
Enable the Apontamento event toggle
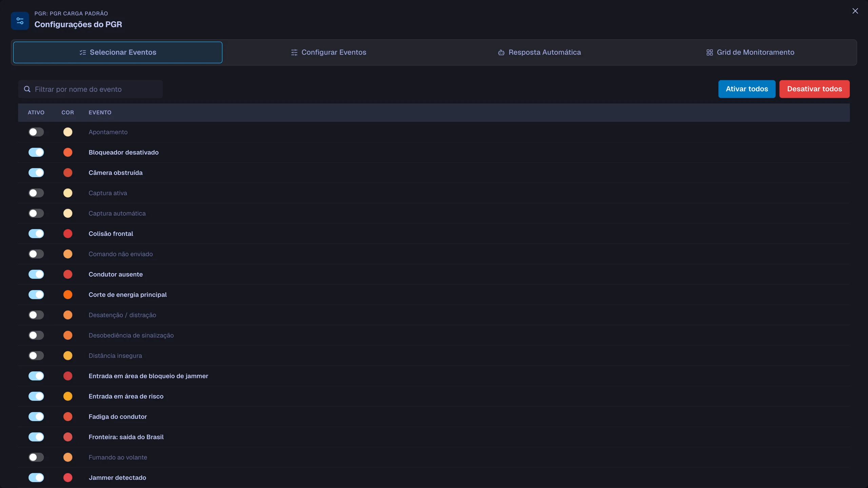[x=36, y=132]
